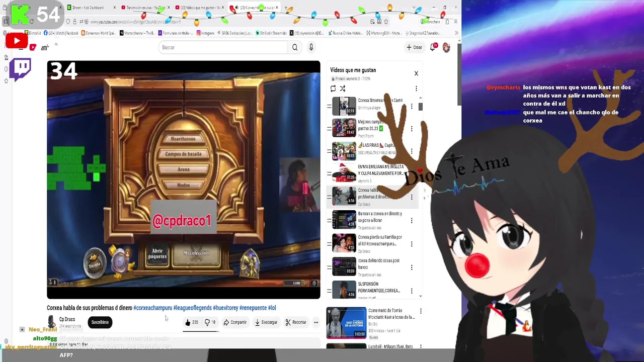The image size is (644, 362).
Task: Click the browser address bar
Action: tap(226, 22)
